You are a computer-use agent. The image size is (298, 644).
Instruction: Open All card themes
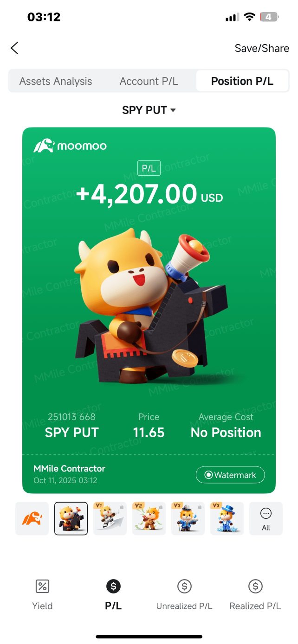[266, 518]
